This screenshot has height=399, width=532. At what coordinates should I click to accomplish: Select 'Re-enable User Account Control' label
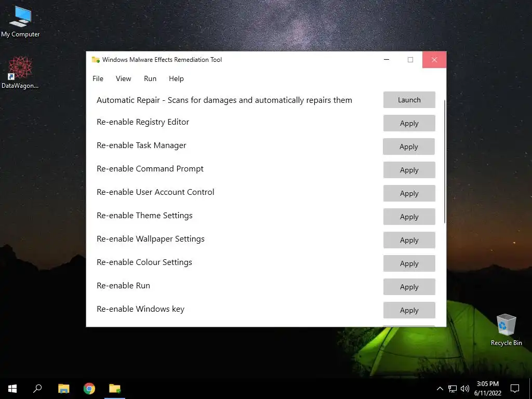[155, 192]
